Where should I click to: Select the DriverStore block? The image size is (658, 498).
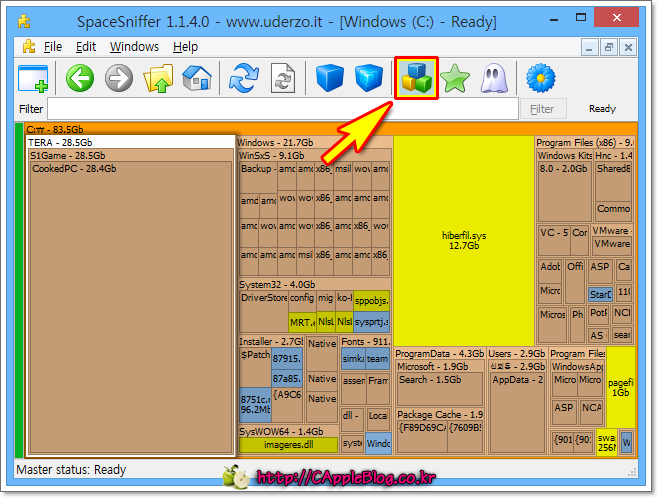pos(264,311)
